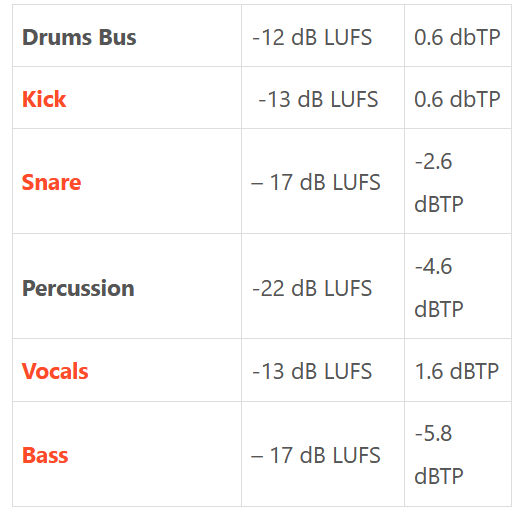The width and height of the screenshot is (528, 513).
Task: Click the Drums Bus row label
Action: 79,37
